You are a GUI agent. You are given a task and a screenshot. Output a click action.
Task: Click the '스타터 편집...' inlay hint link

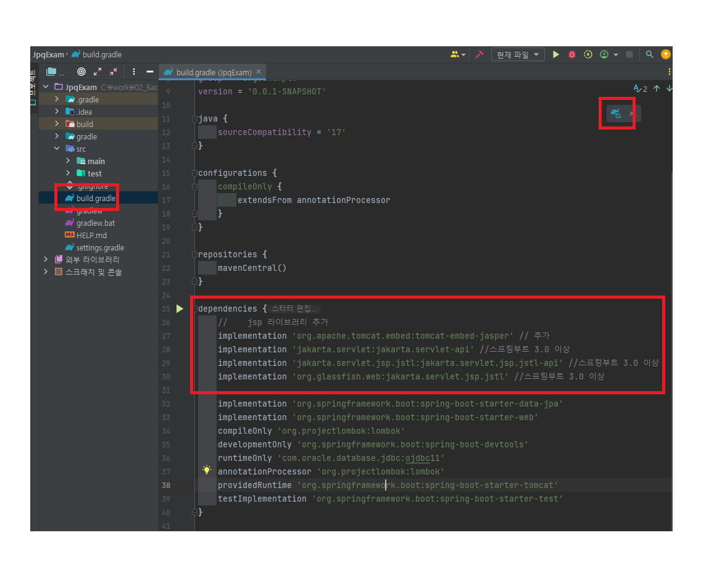293,308
